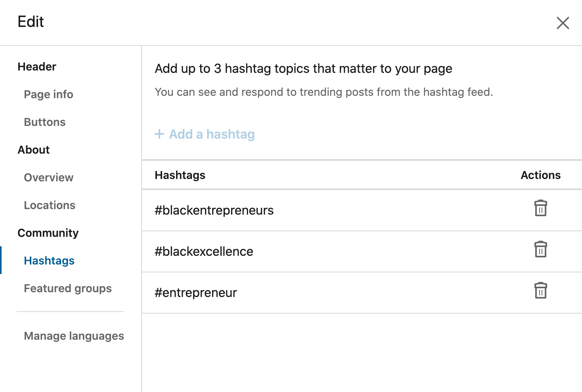
Task: Click the Actions column header
Action: 540,175
